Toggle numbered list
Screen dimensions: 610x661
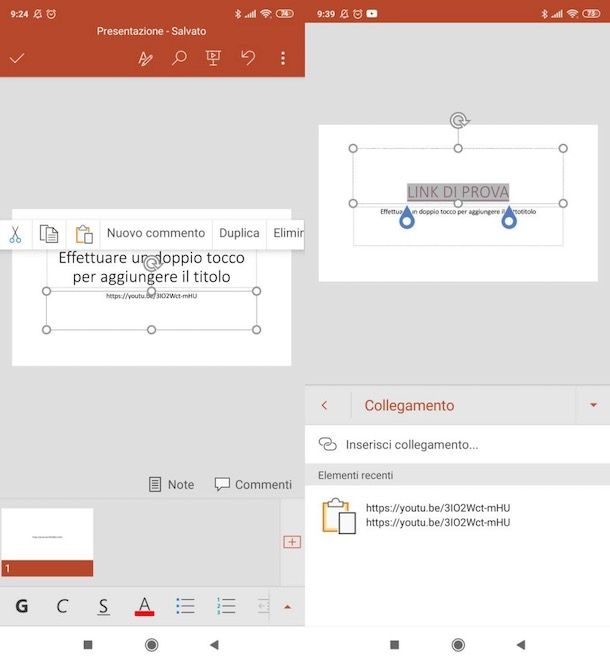coord(226,606)
